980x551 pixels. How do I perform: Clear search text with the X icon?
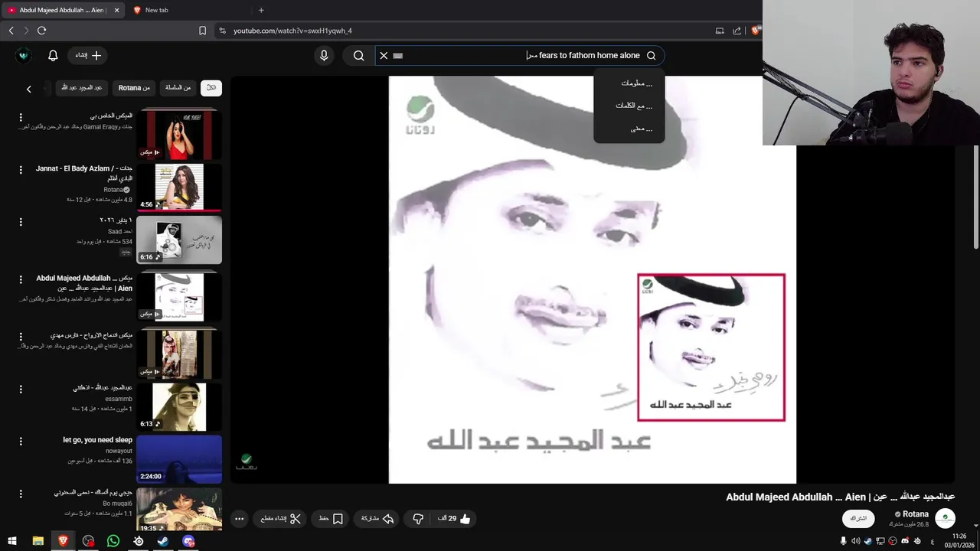pos(384,55)
